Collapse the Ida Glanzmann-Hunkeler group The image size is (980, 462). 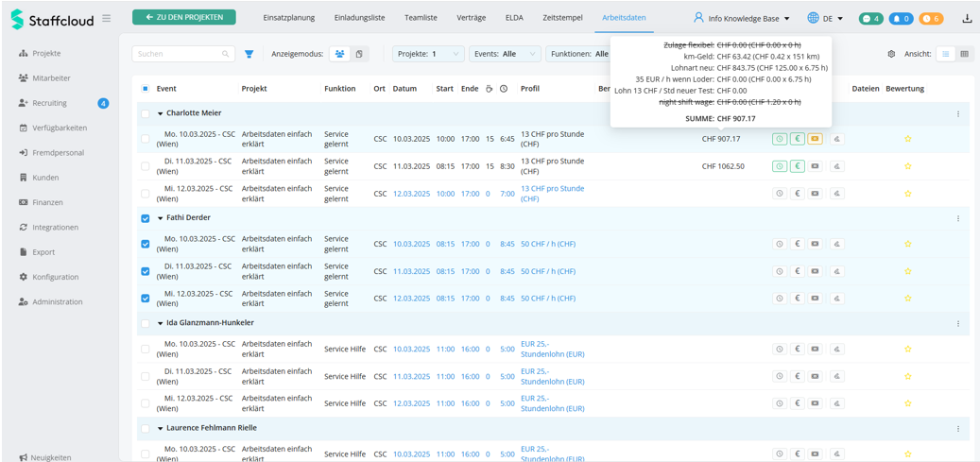(x=160, y=324)
